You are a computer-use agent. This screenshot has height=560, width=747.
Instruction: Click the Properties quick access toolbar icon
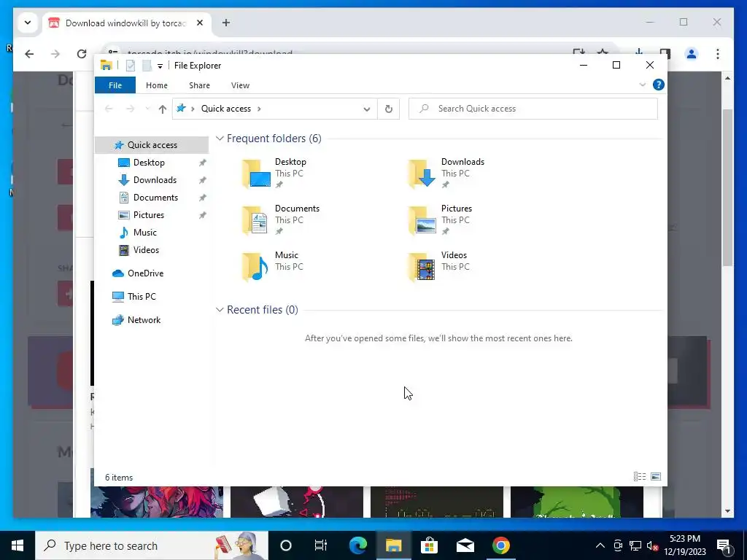point(130,66)
